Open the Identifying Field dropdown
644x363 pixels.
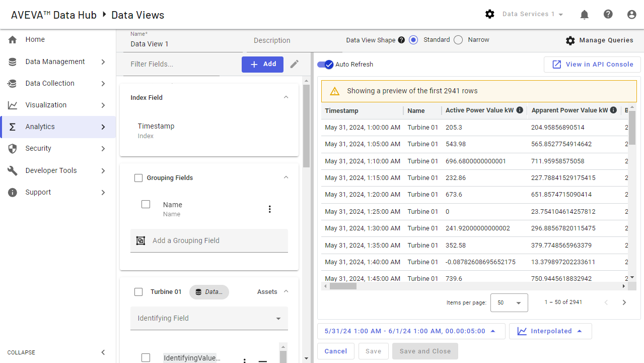[x=209, y=318]
